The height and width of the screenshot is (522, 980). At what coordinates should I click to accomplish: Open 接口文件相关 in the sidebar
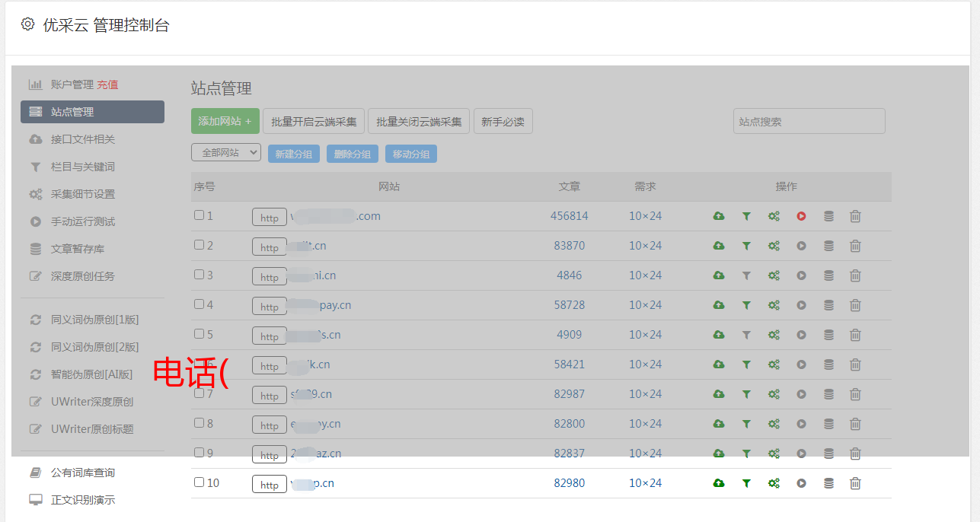click(x=82, y=139)
